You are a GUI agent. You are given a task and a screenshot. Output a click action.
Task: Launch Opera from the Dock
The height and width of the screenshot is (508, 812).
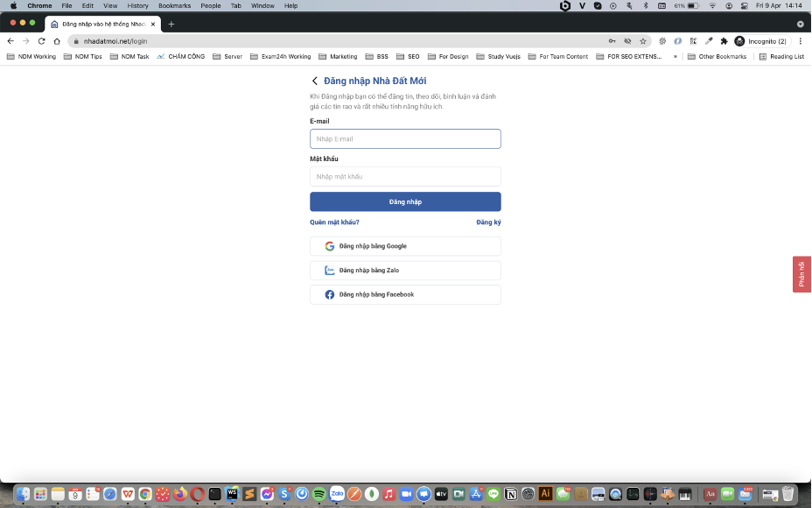click(x=197, y=494)
